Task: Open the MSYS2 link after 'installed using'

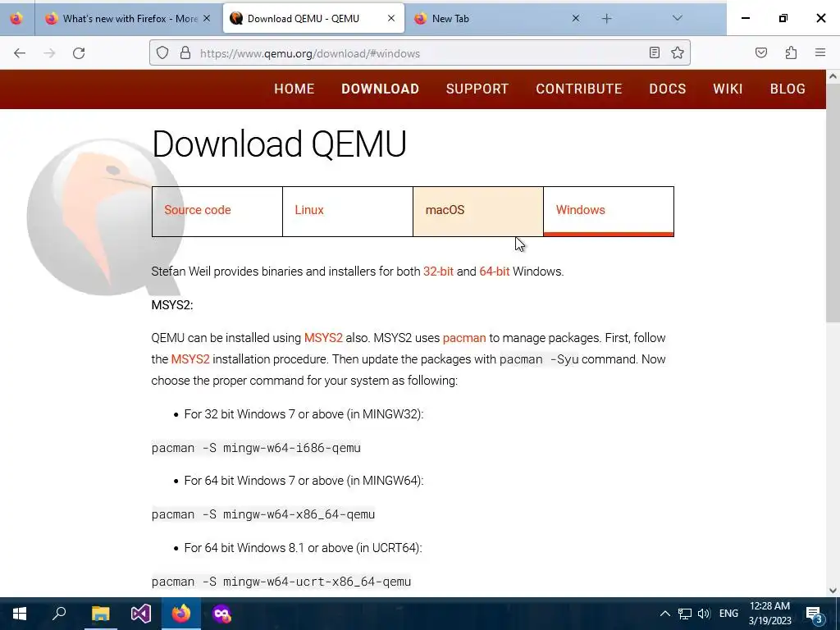Action: [x=323, y=338]
